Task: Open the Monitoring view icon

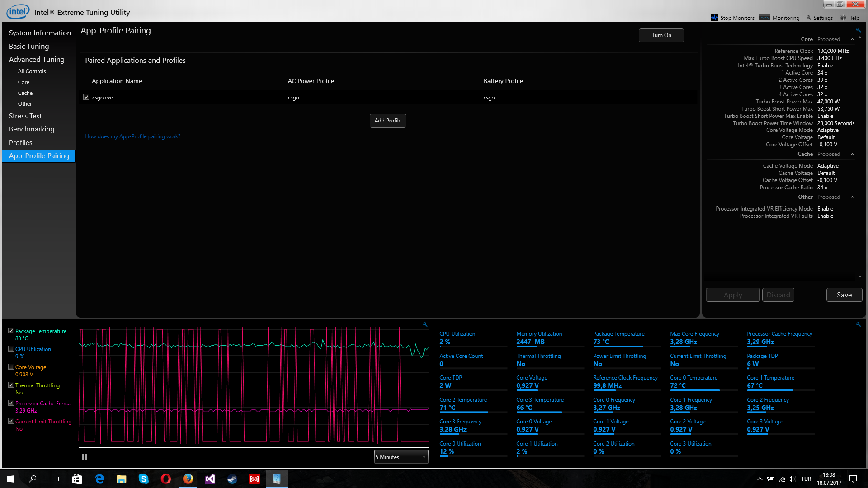Action: (x=764, y=18)
